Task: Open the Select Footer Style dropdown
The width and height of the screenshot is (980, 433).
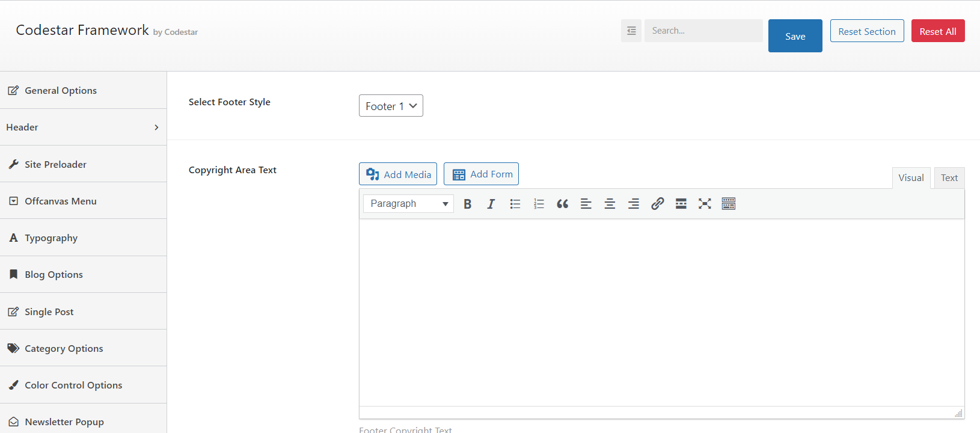Action: (x=391, y=106)
